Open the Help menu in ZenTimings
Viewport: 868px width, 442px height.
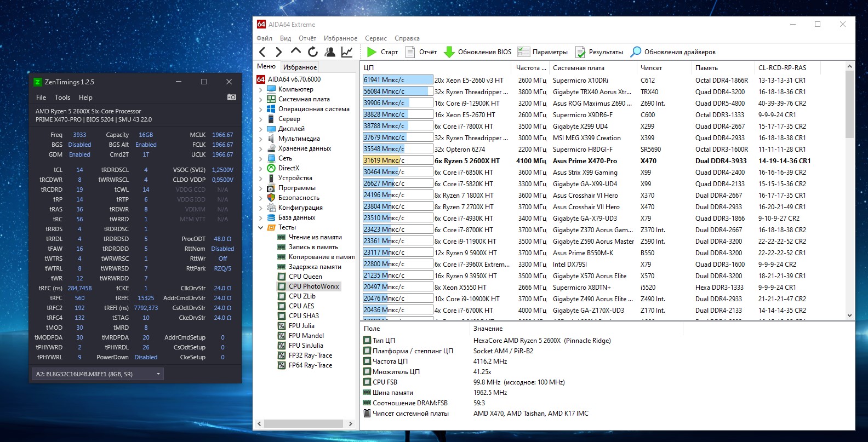[x=85, y=97]
